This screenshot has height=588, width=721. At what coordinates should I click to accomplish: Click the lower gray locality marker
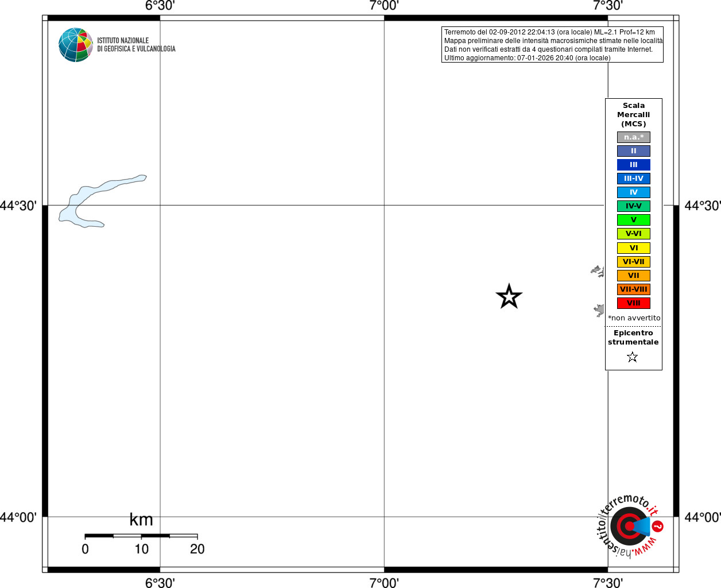599,311
